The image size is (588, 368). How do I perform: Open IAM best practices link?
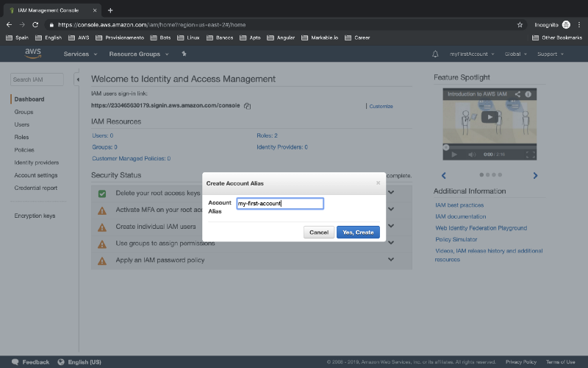[459, 205]
